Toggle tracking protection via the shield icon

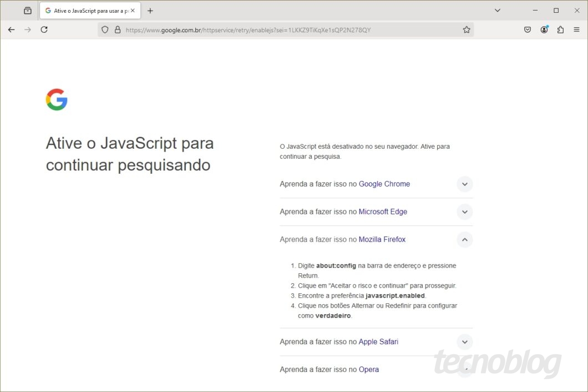pos(105,30)
